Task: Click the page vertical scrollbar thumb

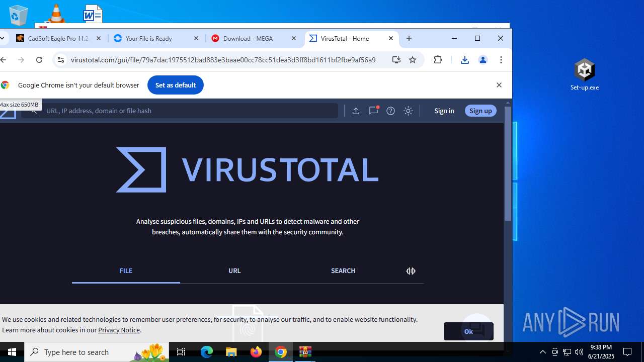Action: point(508,163)
